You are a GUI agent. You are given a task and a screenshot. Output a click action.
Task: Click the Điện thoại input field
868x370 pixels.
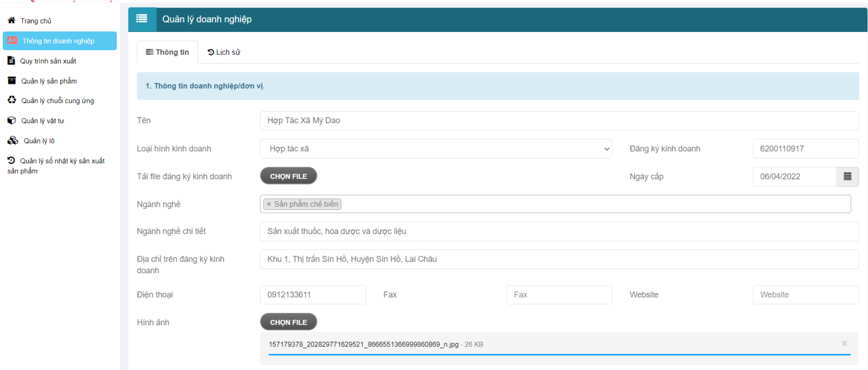tap(313, 295)
